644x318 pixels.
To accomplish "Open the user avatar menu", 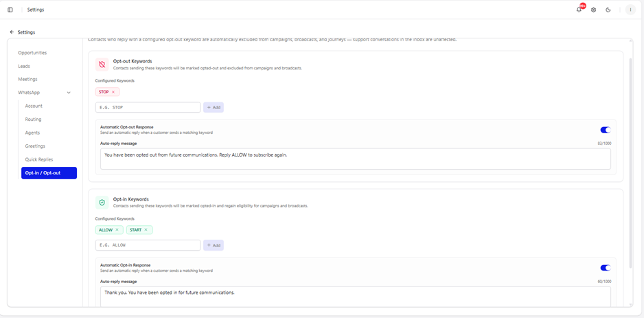I will coord(630,10).
